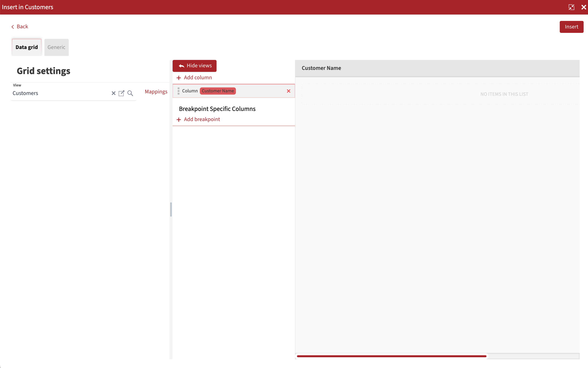The height and width of the screenshot is (368, 588).
Task: Select the Customer Name column drag handle
Action: pos(179,91)
